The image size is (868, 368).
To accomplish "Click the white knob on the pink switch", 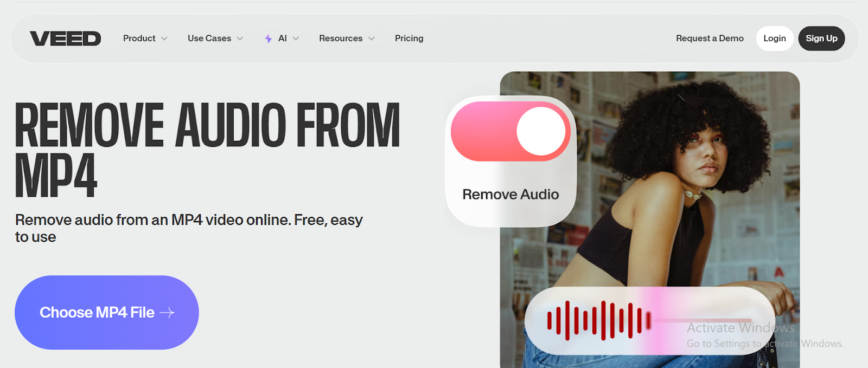I will 541,131.
